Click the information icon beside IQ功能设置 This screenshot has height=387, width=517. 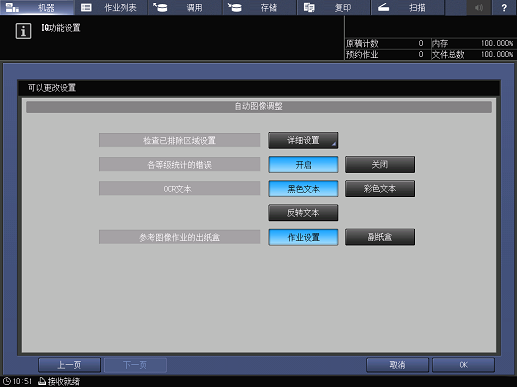23,31
